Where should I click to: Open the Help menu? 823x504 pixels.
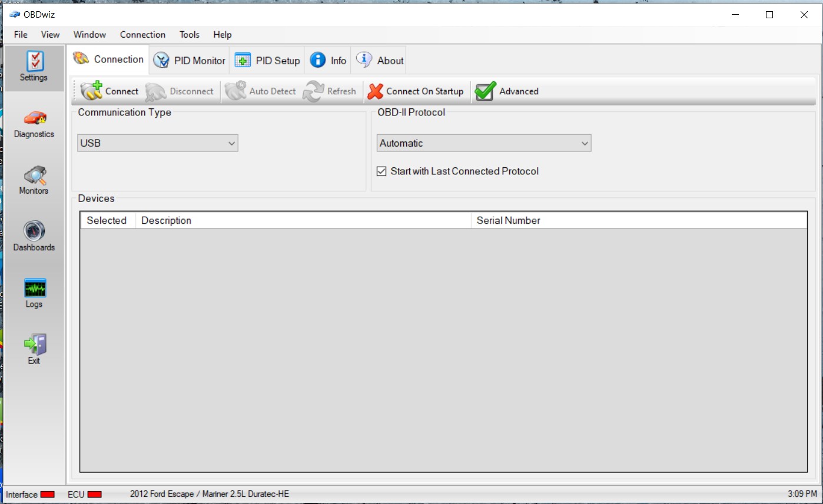[223, 35]
